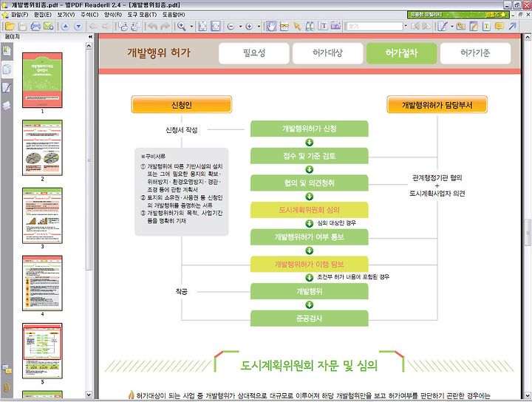The width and height of the screenshot is (532, 402).
Task: Open a file with the folder icon
Action: point(10,26)
